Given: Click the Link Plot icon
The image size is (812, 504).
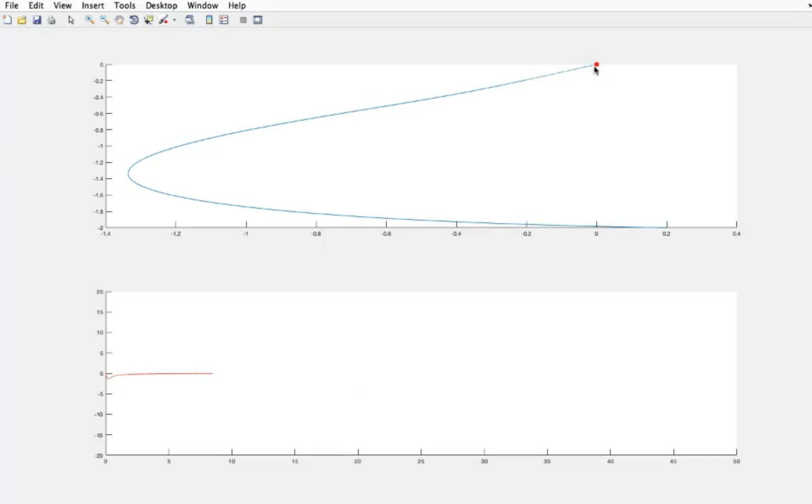Looking at the screenshot, I should (x=190, y=20).
